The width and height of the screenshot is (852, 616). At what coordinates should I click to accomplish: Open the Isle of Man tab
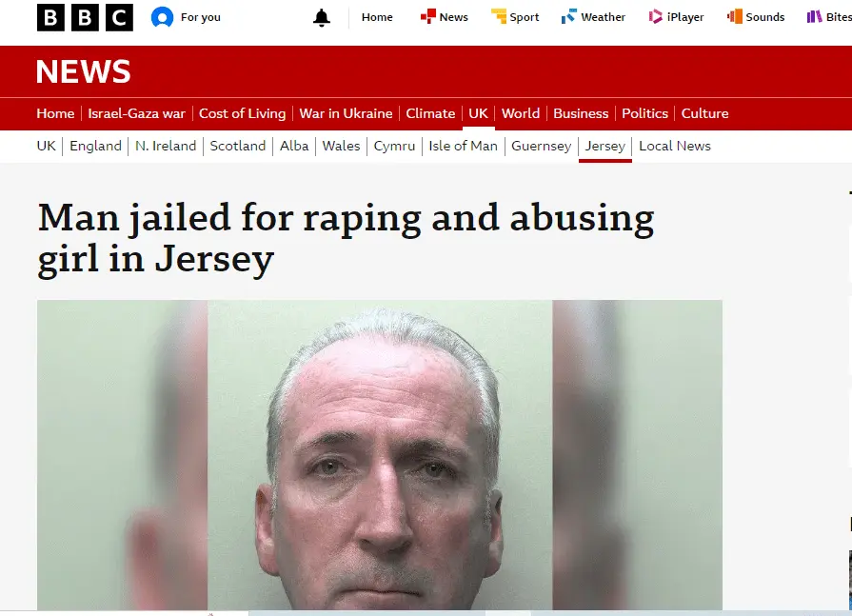(463, 146)
